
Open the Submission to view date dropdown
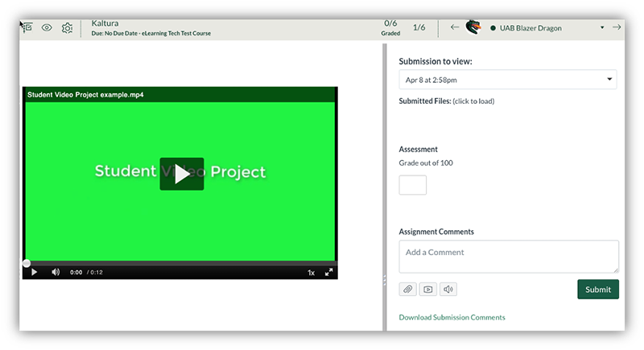(507, 80)
